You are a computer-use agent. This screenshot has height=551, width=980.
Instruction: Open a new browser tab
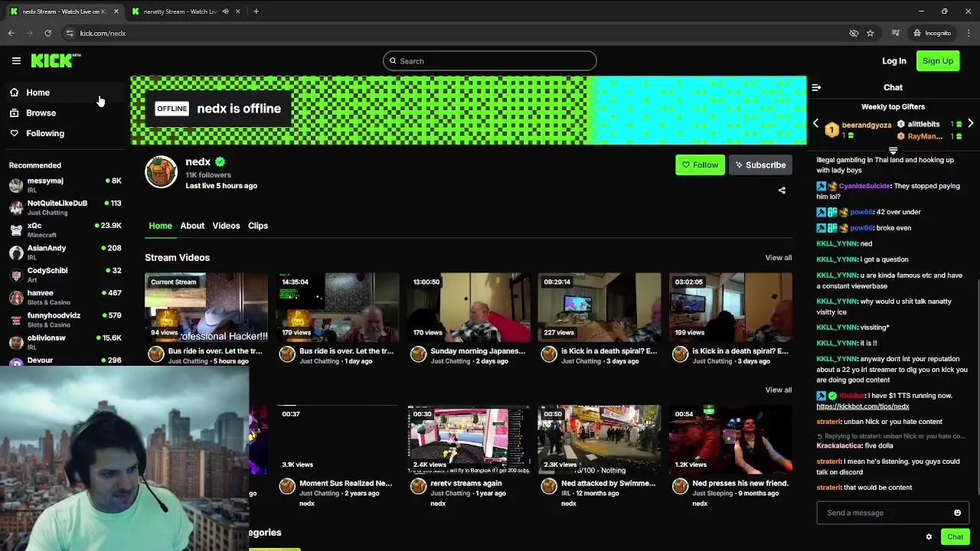(x=256, y=11)
